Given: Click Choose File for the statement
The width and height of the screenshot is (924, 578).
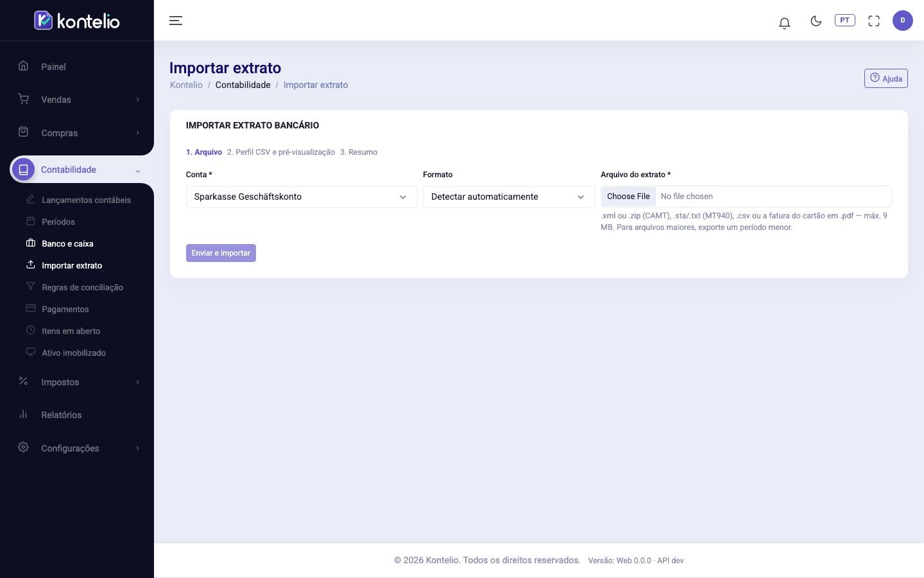Looking at the screenshot, I should click(x=628, y=197).
